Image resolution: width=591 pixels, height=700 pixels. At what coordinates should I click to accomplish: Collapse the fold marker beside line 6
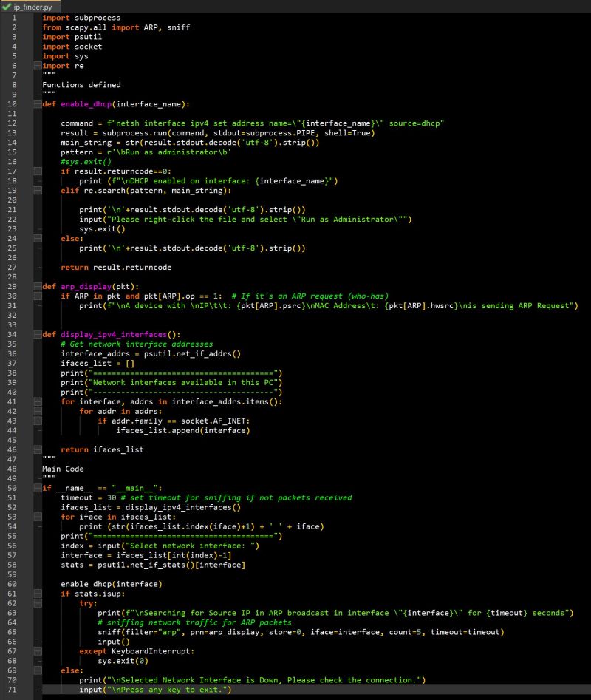click(x=38, y=66)
